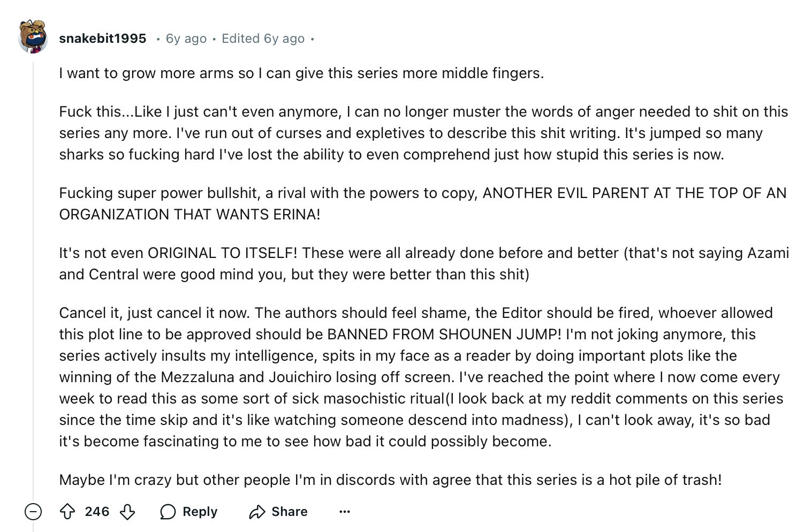Viewport: 804px width, 532px height.
Task: Click the Reply speech bubble icon
Action: point(168,512)
